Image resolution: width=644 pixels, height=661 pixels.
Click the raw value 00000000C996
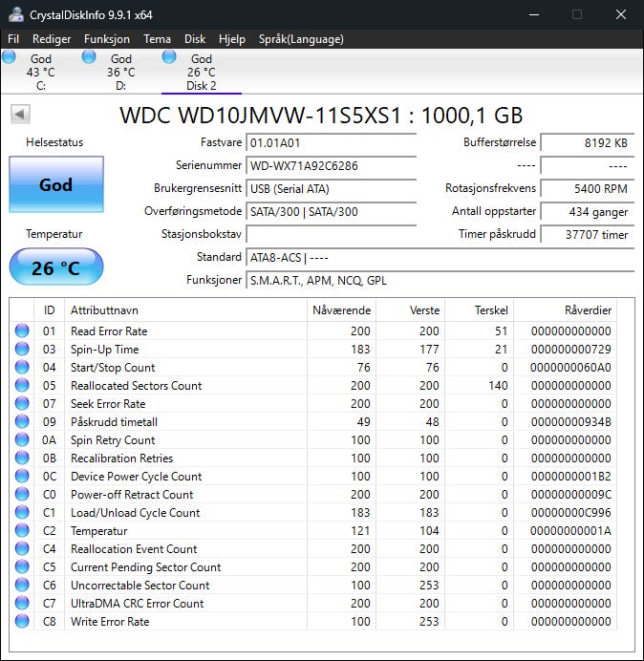click(570, 512)
